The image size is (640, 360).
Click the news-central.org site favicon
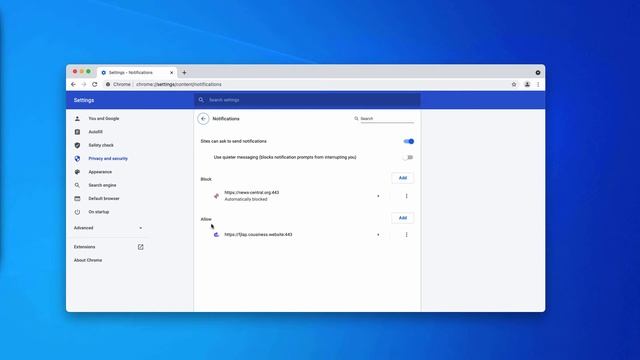[216, 196]
